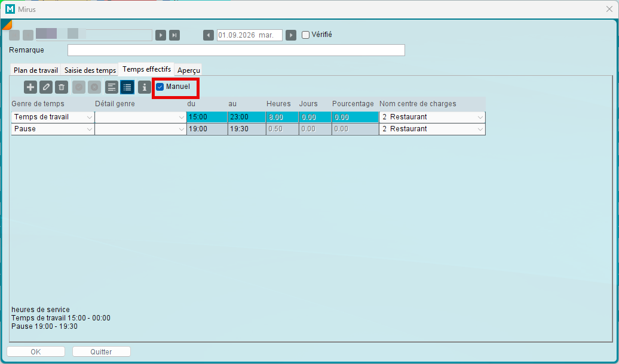Click pause end 19:30 cell
Screen dimensions: 619x364
[x=247, y=129]
